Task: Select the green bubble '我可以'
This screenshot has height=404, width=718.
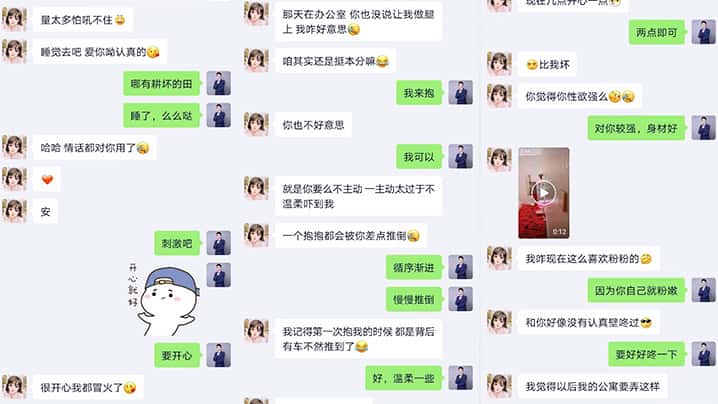Action: coord(419,157)
